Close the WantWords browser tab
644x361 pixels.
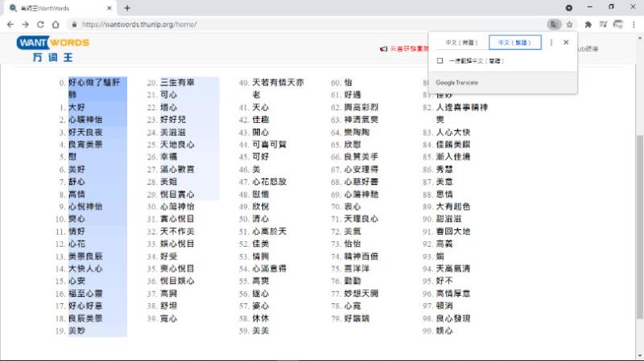pos(109,8)
